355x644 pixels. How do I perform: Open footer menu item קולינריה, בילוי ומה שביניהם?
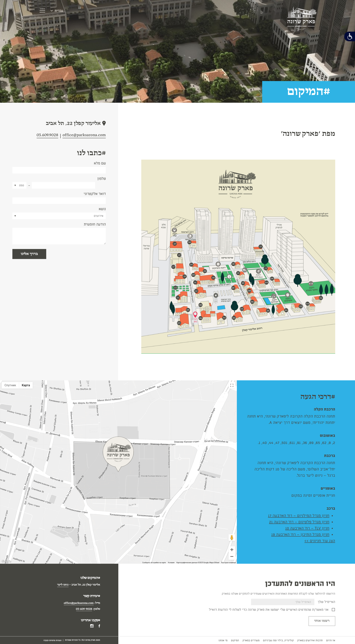click(278, 640)
